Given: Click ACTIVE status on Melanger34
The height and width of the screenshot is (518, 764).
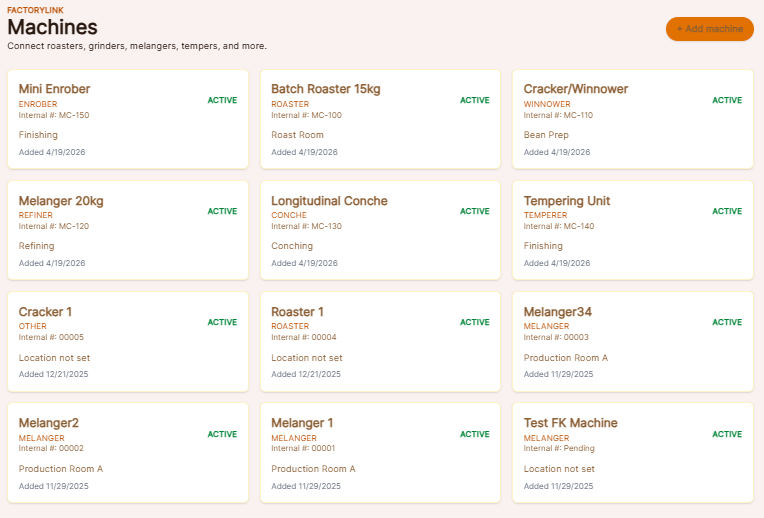Looking at the screenshot, I should coord(727,323).
